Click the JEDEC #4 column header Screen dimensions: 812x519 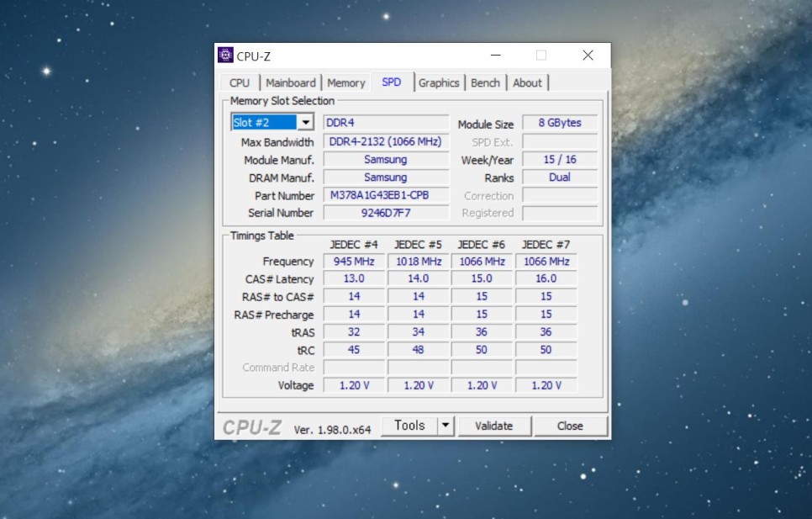(354, 245)
